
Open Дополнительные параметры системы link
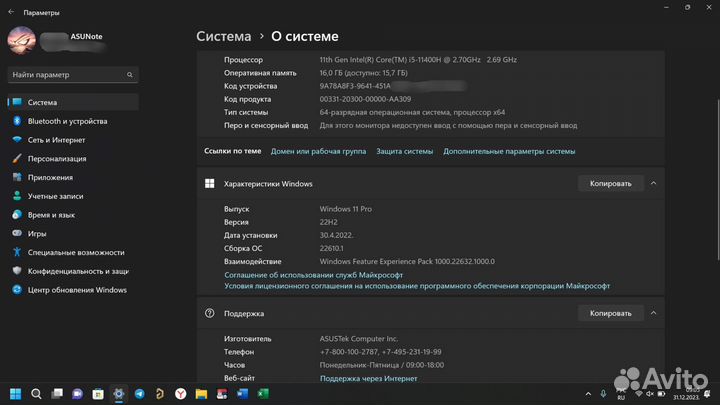pyautogui.click(x=509, y=151)
